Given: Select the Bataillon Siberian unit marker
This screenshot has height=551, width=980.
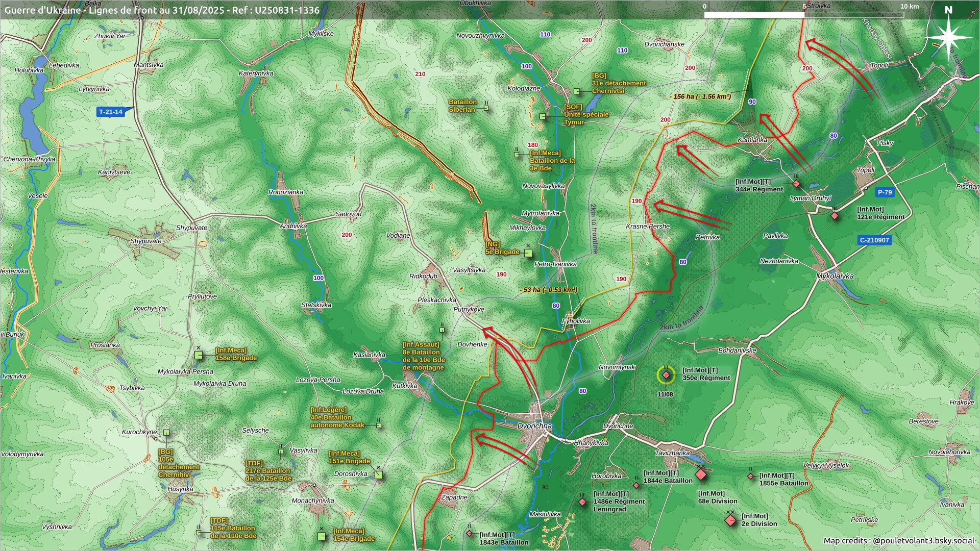Looking at the screenshot, I should pos(486,107).
